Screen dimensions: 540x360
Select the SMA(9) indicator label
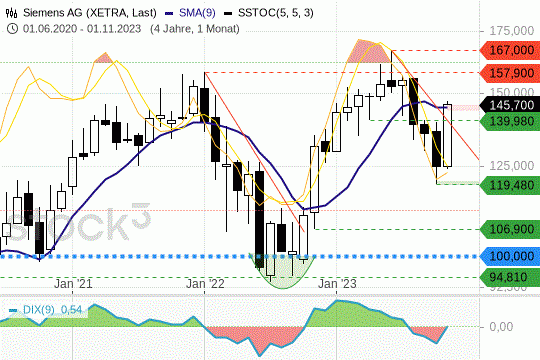(197, 13)
